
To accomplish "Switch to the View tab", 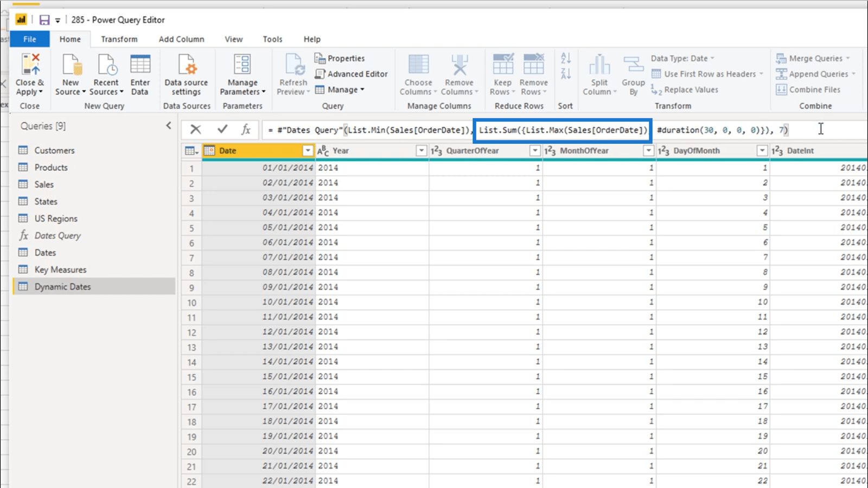I will click(x=234, y=39).
